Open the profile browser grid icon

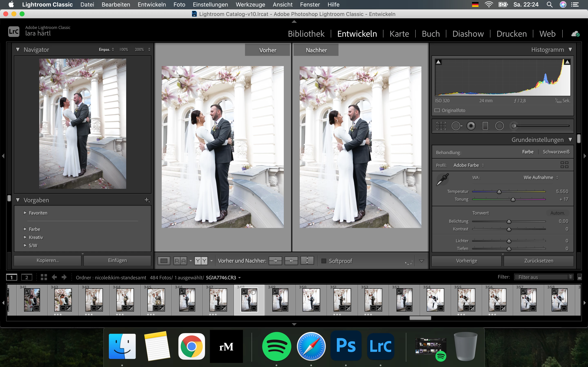564,165
